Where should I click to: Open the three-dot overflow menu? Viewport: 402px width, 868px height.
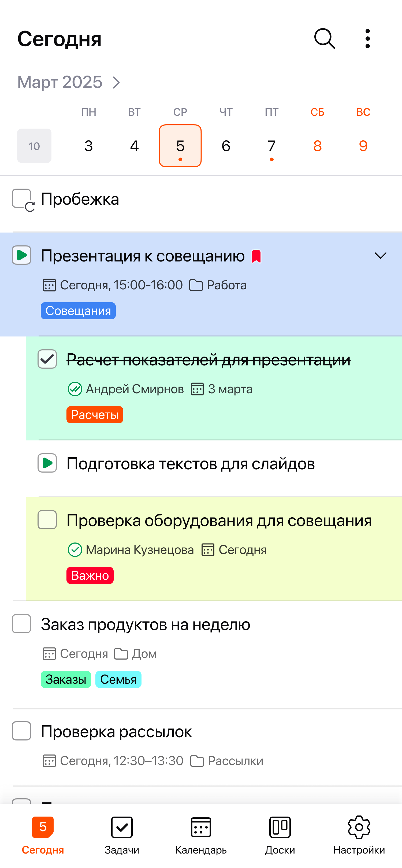367,38
